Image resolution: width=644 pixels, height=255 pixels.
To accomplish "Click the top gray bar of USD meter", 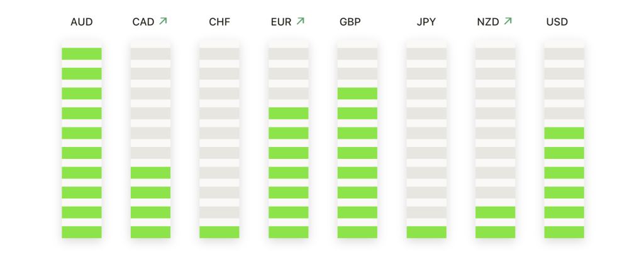I will click(x=564, y=54).
